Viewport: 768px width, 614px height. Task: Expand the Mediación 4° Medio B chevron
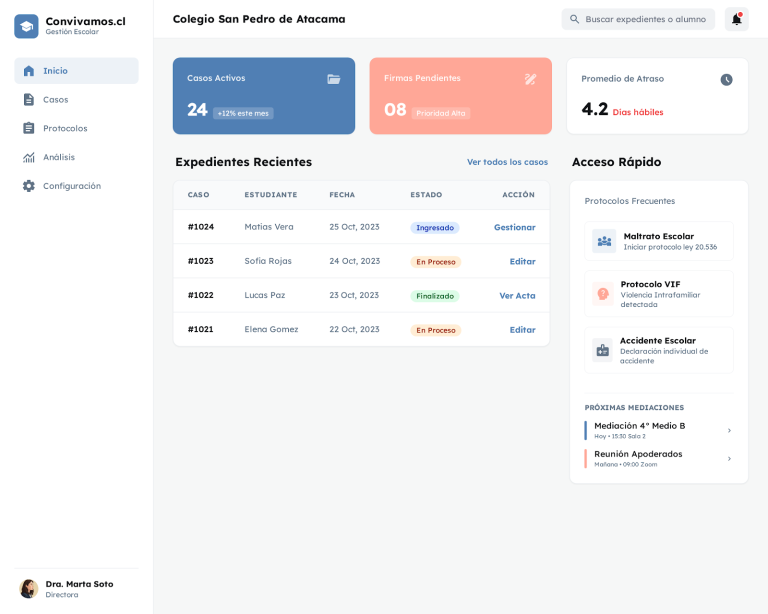729,430
